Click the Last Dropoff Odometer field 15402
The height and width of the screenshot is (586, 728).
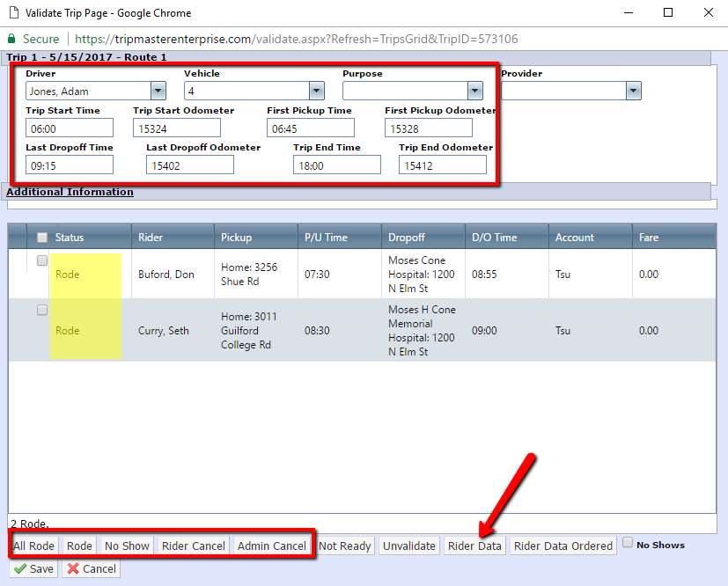[x=190, y=165]
